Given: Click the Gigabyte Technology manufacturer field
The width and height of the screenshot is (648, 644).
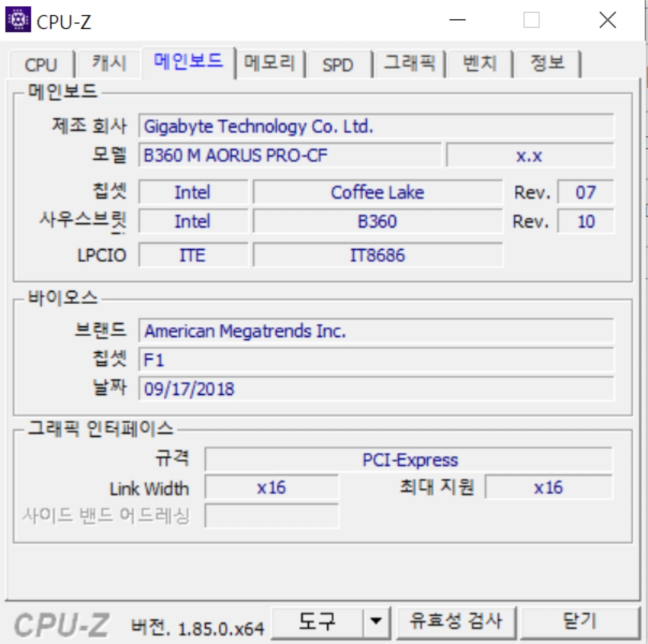Looking at the screenshot, I should 376,126.
